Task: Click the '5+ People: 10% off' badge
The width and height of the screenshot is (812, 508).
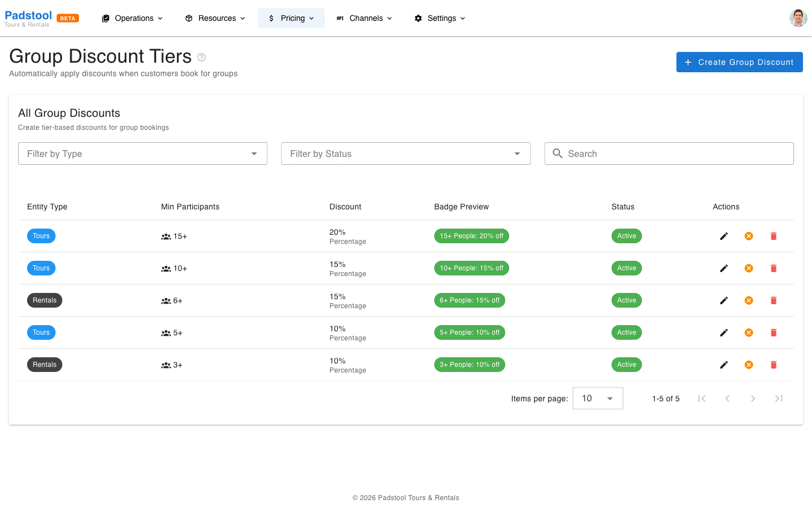Action: tap(470, 332)
